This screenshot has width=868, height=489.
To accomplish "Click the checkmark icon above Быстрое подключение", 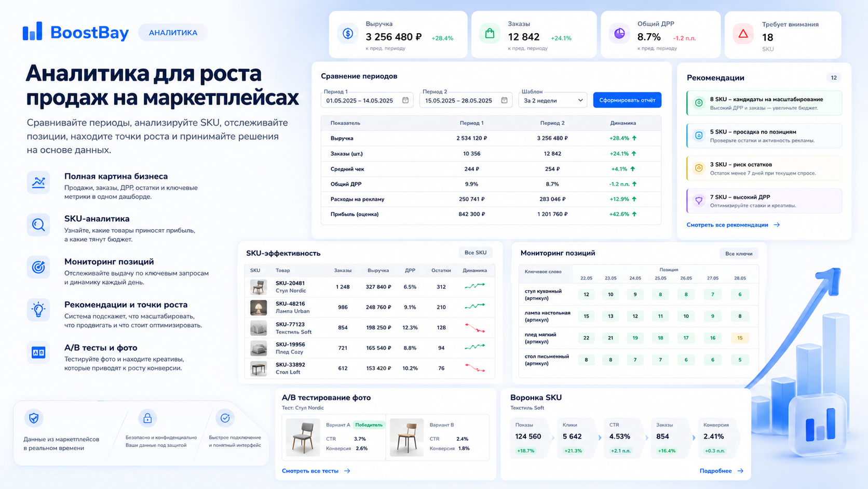I will 225,418.
